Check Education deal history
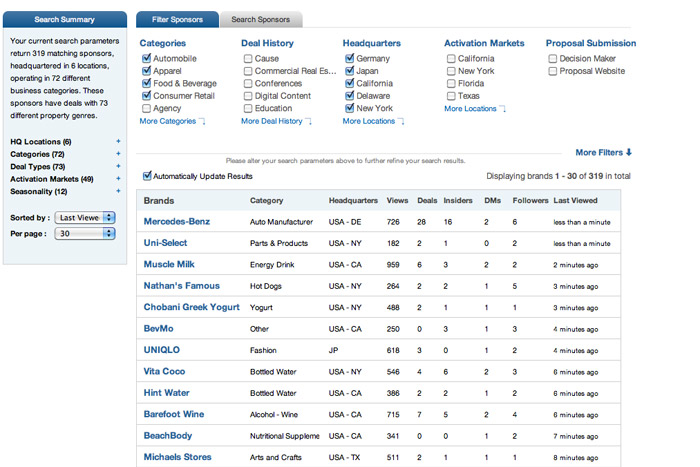This screenshot has height=467, width=700. [248, 108]
